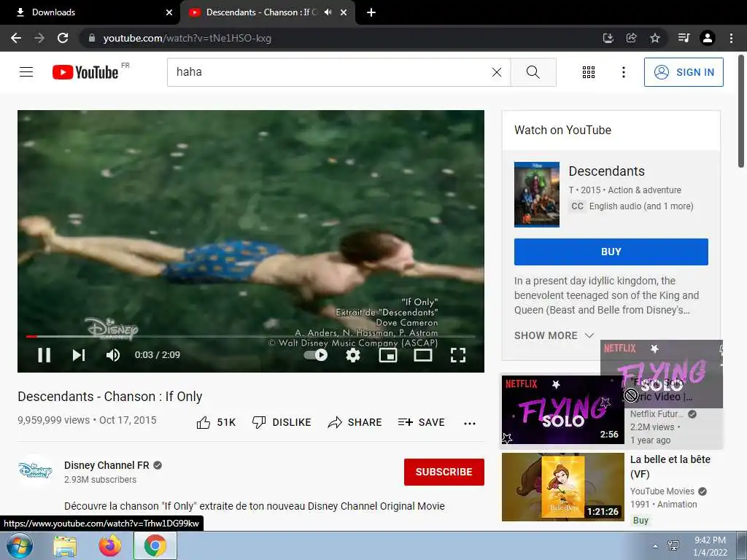Open more actions ellipsis under video
This screenshot has width=747, height=560.
tap(470, 424)
